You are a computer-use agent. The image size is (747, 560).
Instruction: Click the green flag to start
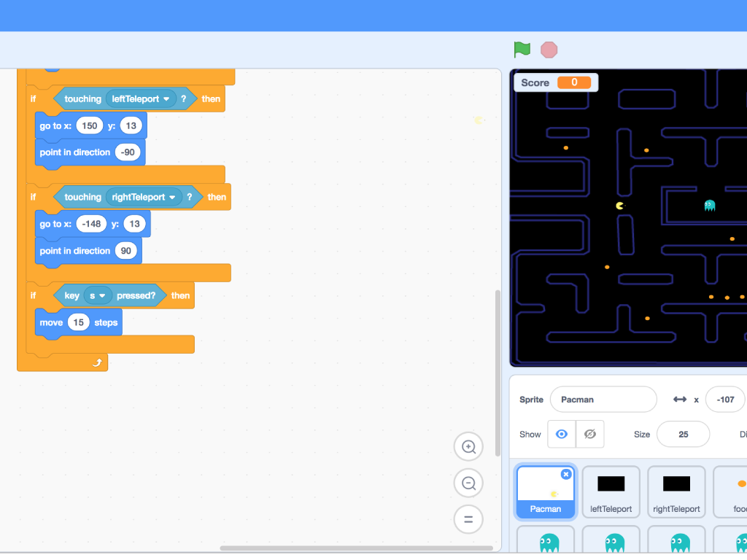[522, 50]
